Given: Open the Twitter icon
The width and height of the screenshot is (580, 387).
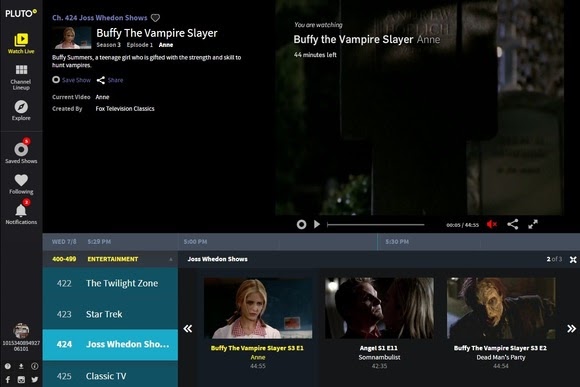Looking at the screenshot, I should coord(34,379).
